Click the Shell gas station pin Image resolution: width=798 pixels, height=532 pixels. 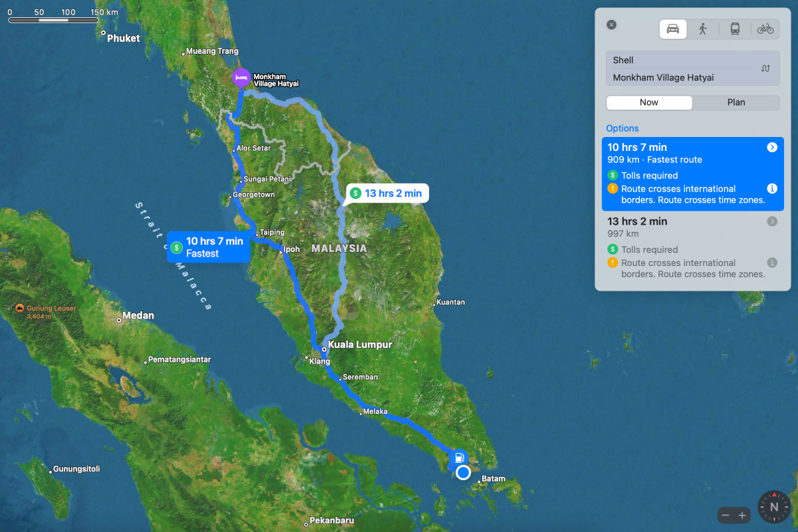(x=458, y=458)
